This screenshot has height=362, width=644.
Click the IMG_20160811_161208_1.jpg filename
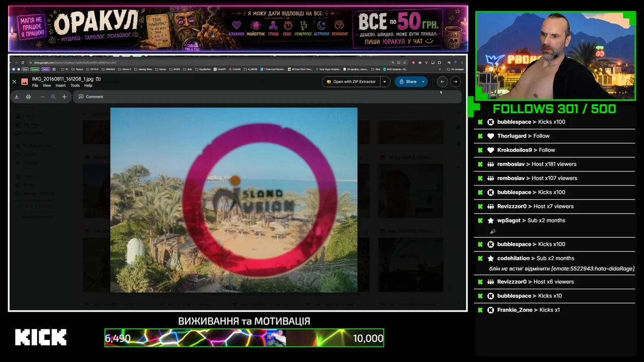point(62,79)
